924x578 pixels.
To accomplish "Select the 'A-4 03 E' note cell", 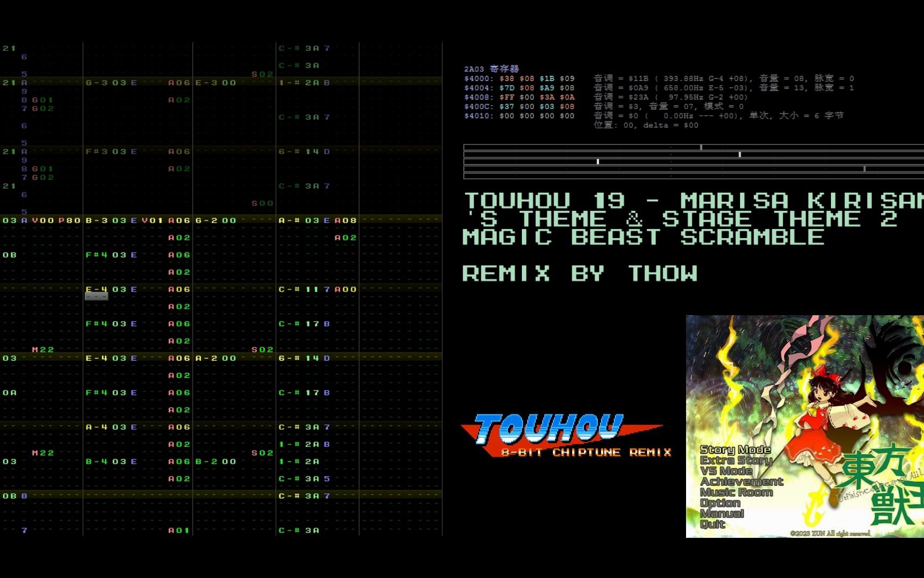I will click(111, 427).
